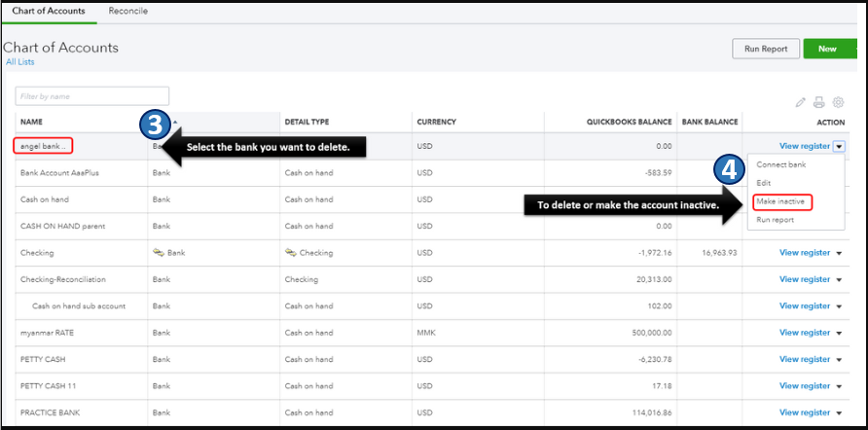This screenshot has width=868, height=430.
Task: Open the dropdown arrow for angel bank's row
Action: 839,147
